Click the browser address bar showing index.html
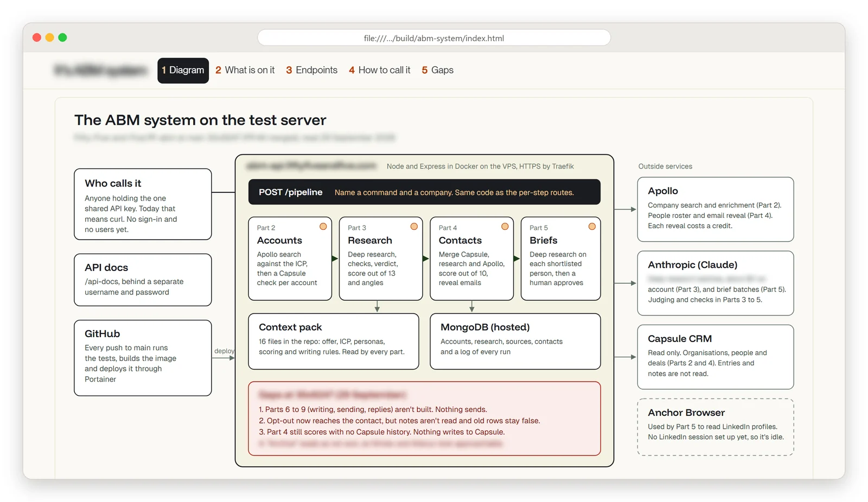 tap(434, 38)
